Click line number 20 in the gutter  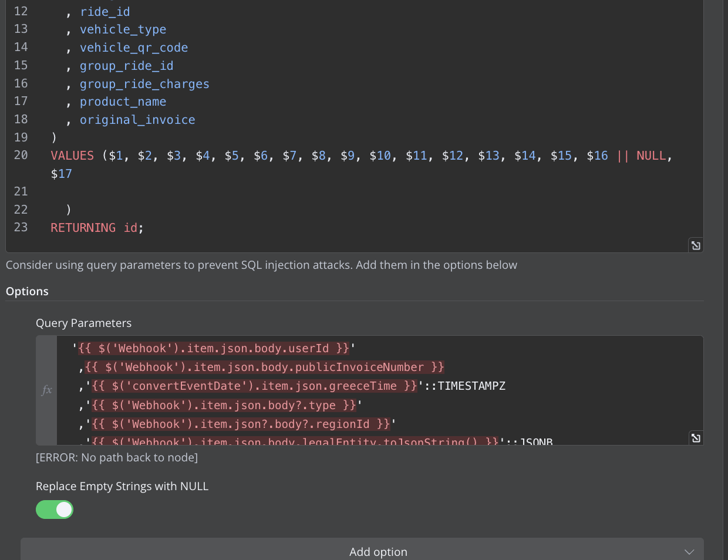21,155
